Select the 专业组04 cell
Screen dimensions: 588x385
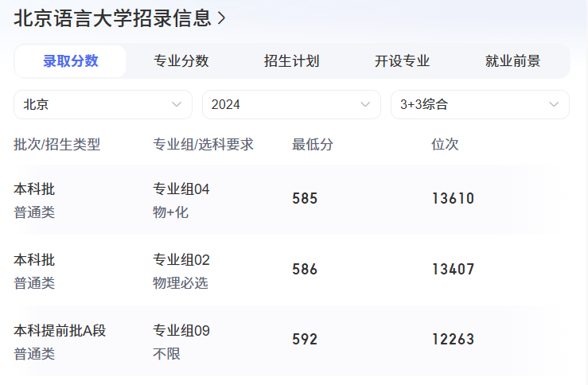pos(181,189)
